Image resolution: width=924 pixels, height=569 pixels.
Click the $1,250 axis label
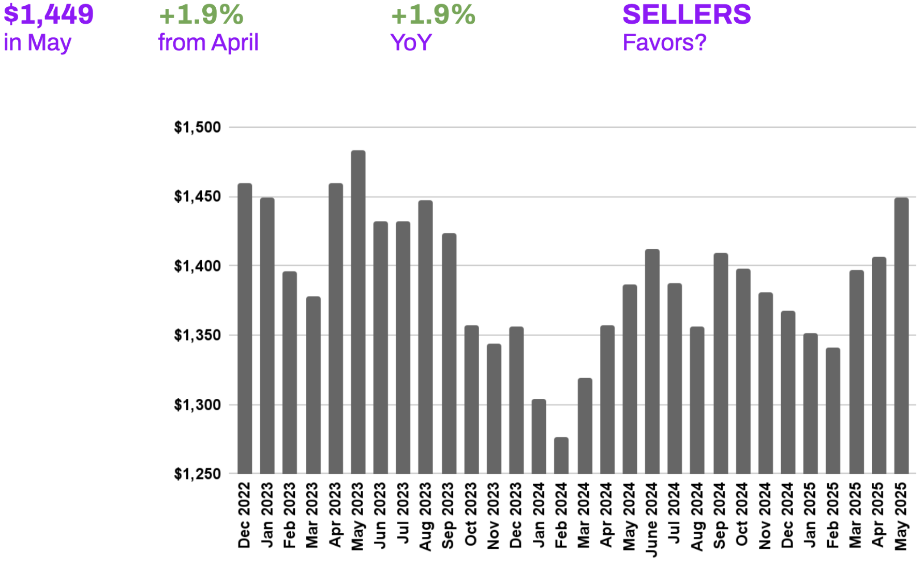[197, 474]
